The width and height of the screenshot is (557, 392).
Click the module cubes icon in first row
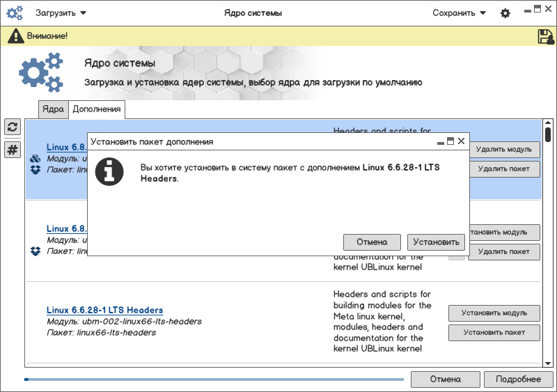(x=36, y=158)
